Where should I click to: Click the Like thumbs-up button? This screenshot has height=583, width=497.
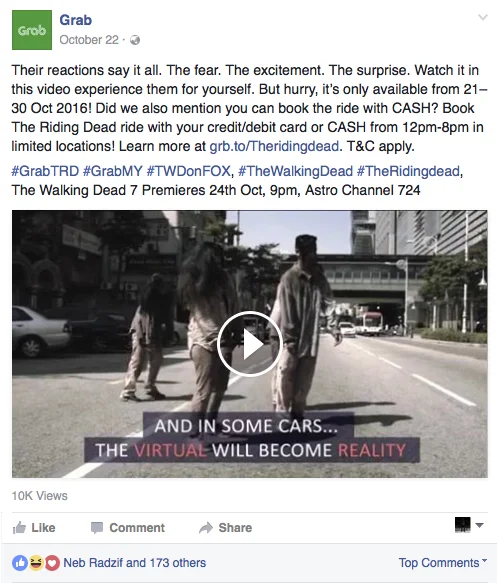click(34, 528)
